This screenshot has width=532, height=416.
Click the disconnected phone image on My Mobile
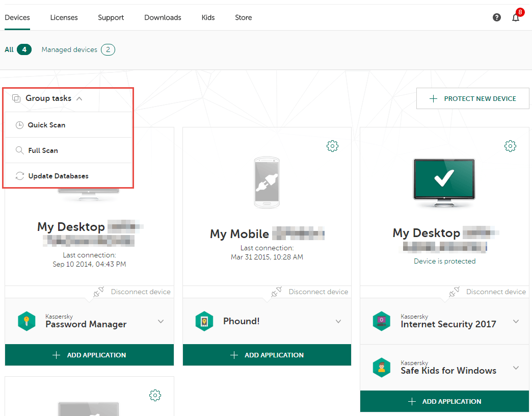click(267, 183)
